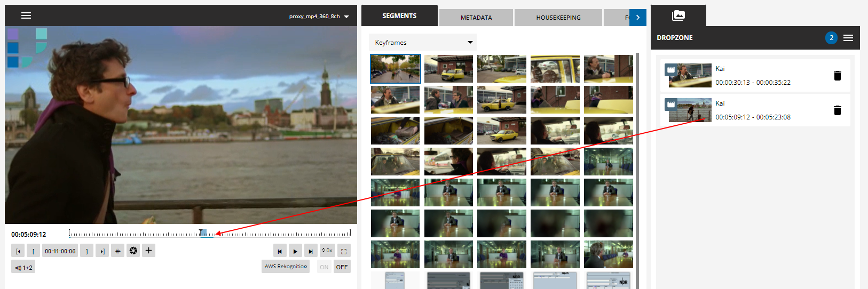The width and height of the screenshot is (868, 289).
Task: Select the first keyframe thumbnail
Action: tap(395, 69)
